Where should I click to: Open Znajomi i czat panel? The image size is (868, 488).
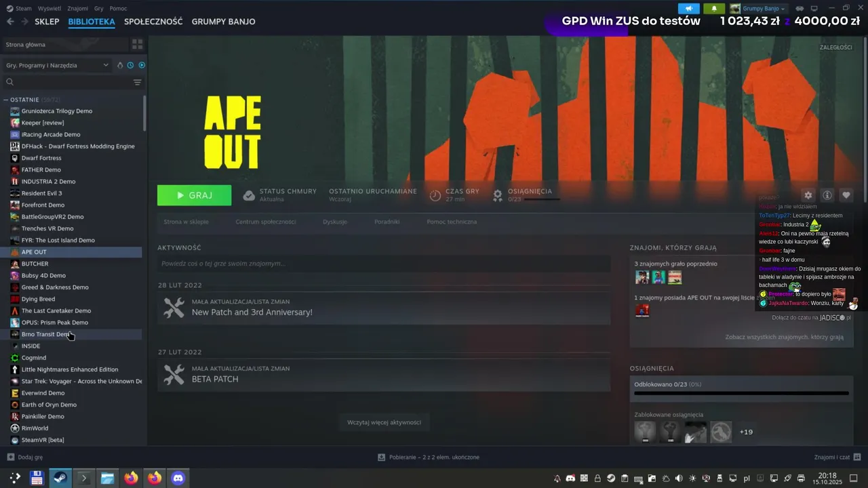[x=837, y=457]
